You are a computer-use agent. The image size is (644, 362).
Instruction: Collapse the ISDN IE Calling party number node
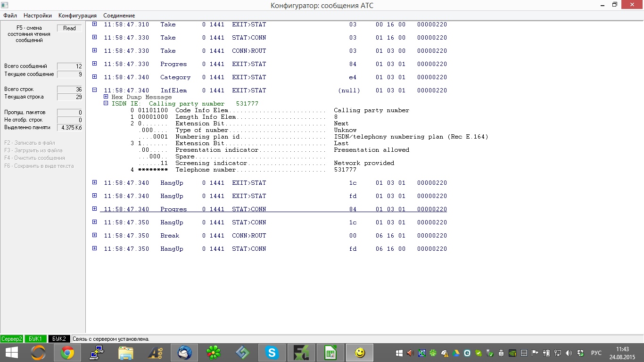click(106, 103)
